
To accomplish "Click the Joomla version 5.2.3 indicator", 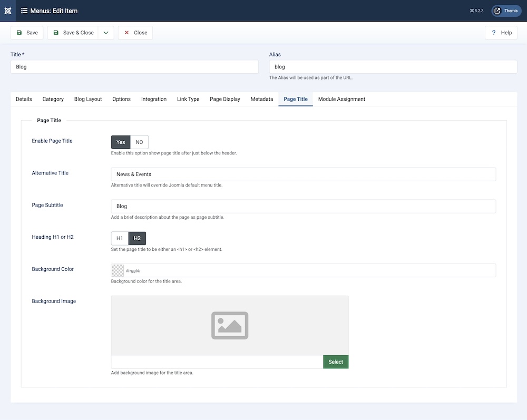I will tap(476, 11).
